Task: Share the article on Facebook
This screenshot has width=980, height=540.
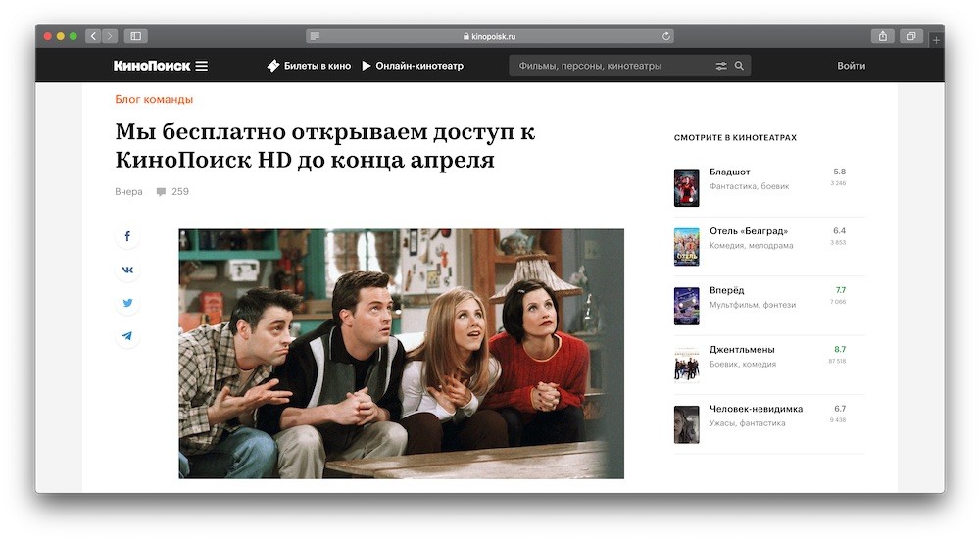Action: coord(127,236)
